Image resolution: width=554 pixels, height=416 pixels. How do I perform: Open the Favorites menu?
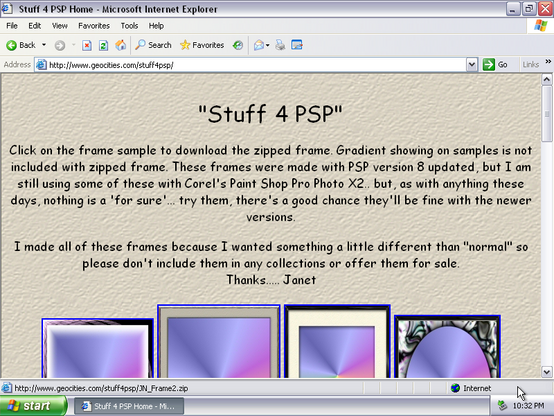click(x=94, y=26)
